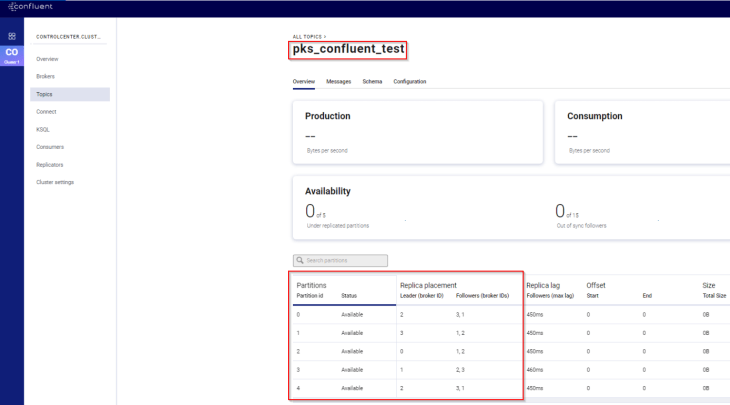Click the Status column header
Screen dimensions: 730x405
point(349,295)
